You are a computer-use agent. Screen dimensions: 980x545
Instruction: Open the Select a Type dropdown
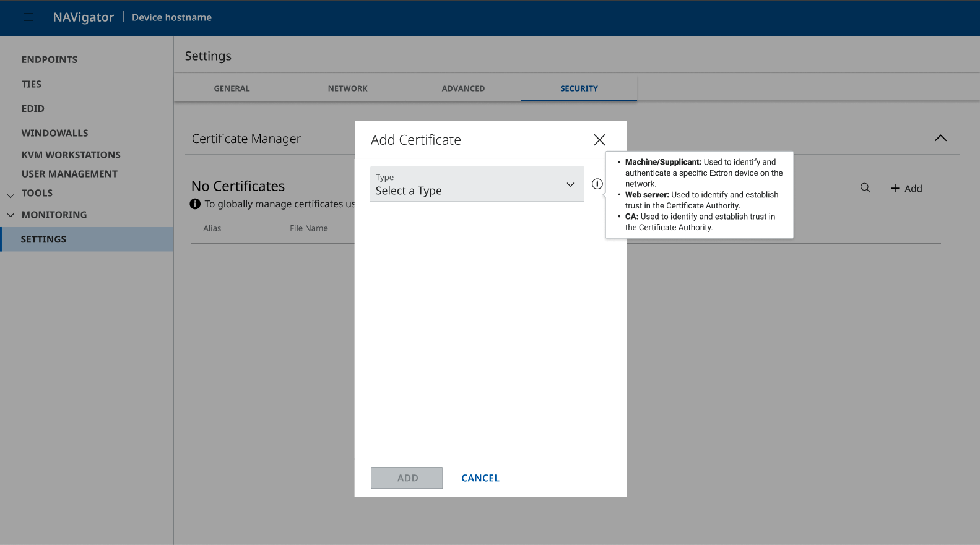[477, 184]
